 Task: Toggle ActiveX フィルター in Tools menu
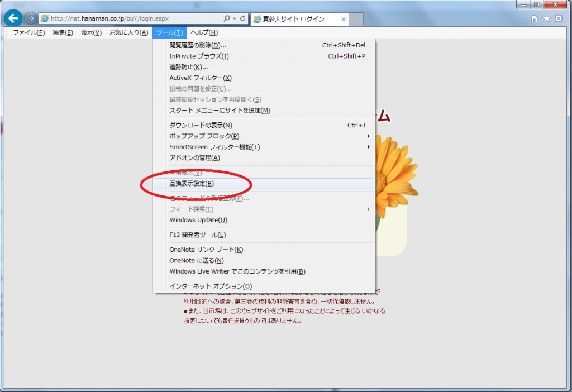[x=200, y=78]
